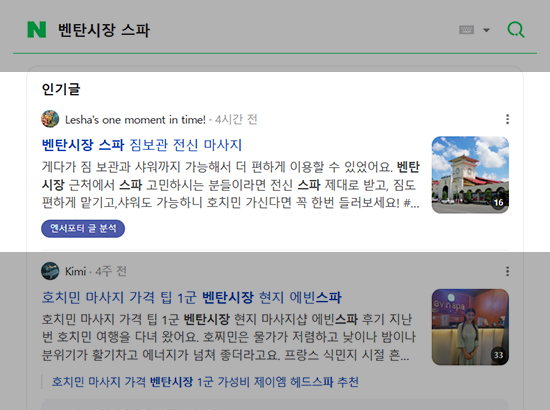Image resolution: width=550 pixels, height=410 pixels.
Task: Click Lesha's blog profile avatar
Action: click(50, 119)
